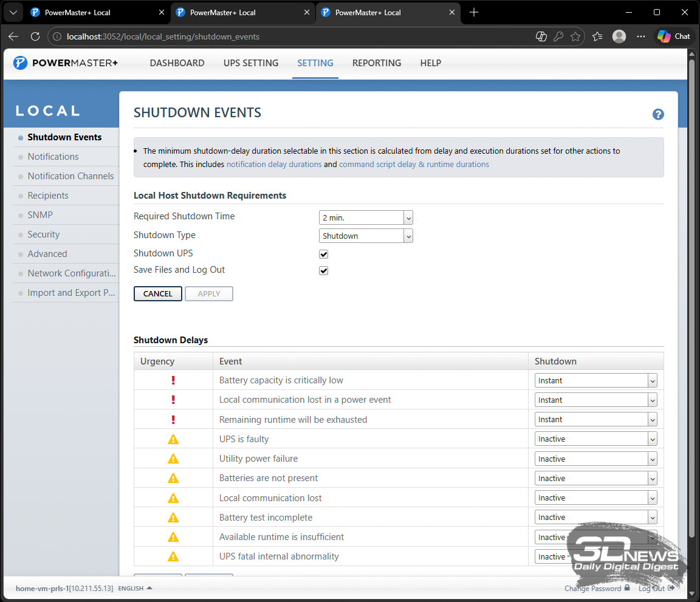Change shutdown delay for Utility power failure
Screen dimensions: 700x602
point(595,459)
